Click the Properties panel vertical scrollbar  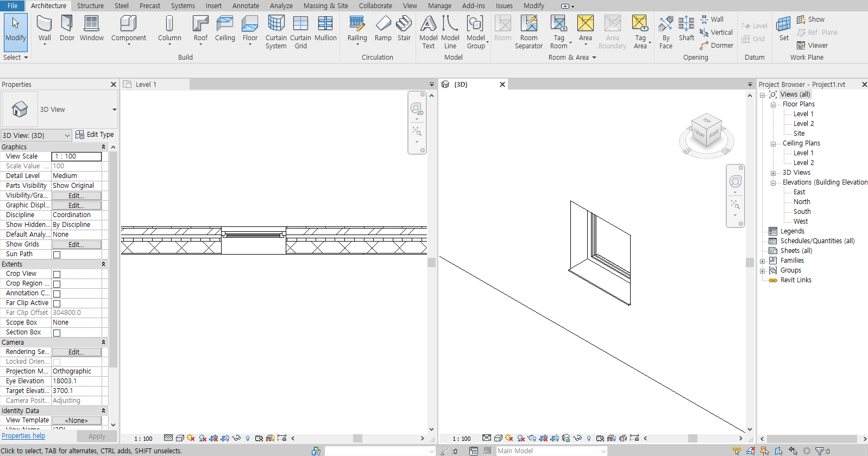(x=113, y=259)
